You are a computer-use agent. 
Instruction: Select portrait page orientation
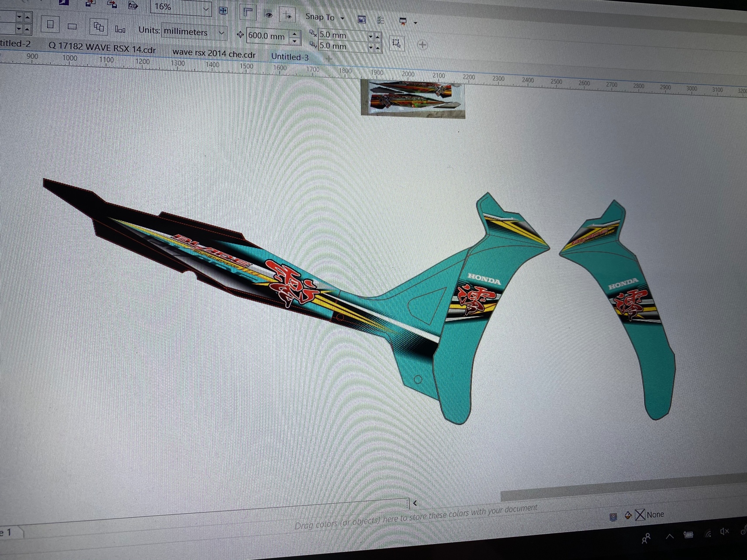click(50, 24)
